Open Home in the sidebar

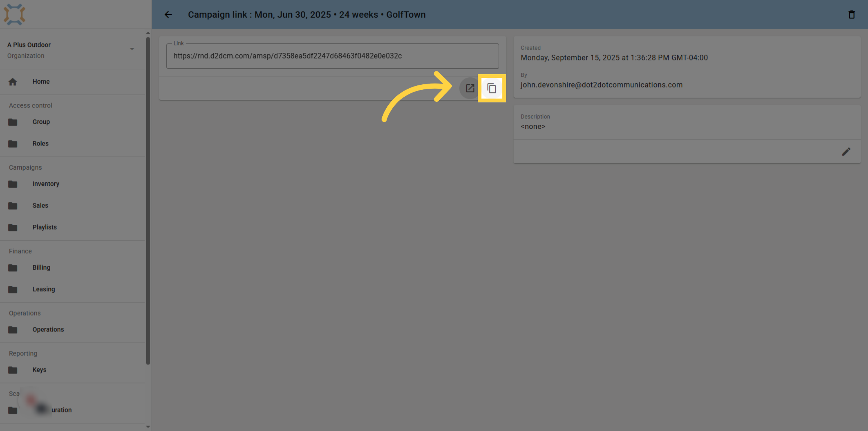(72, 82)
